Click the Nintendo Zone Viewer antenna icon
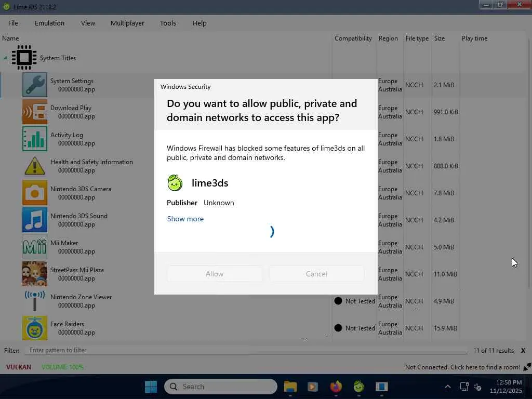 click(x=35, y=301)
